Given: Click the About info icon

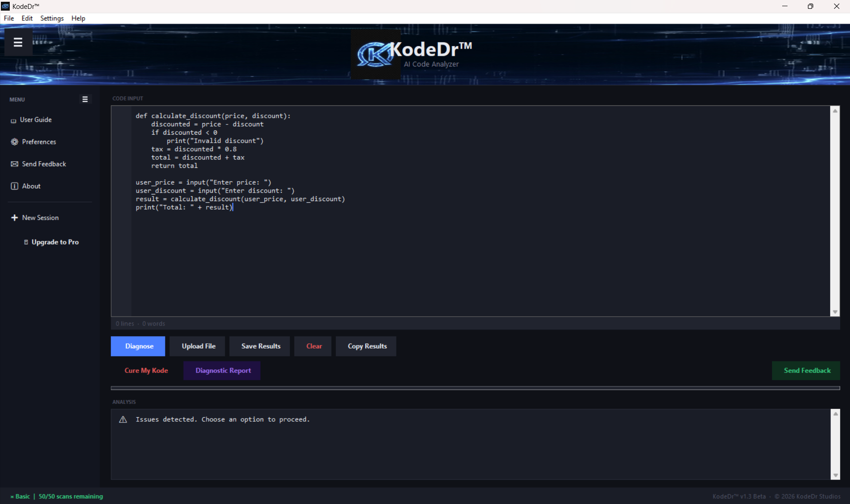Looking at the screenshot, I should (x=15, y=186).
